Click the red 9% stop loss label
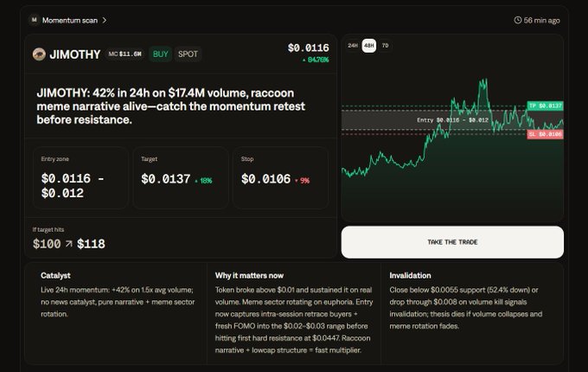Image resolution: width=588 pixels, height=372 pixels. coord(303,180)
